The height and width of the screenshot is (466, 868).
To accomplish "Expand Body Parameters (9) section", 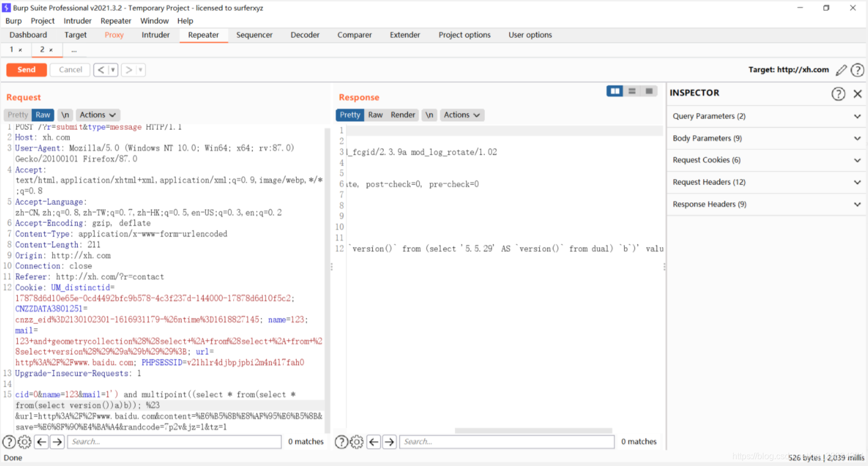I will (x=767, y=138).
